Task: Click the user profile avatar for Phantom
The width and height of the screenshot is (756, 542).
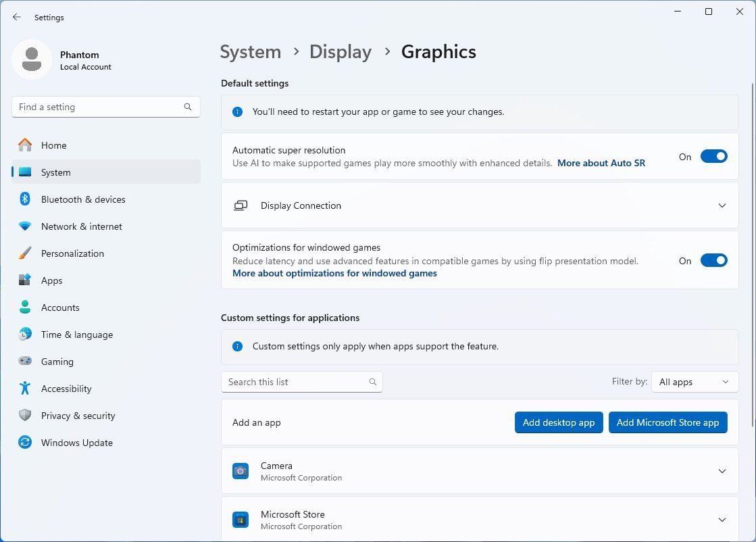Action: coord(32,59)
